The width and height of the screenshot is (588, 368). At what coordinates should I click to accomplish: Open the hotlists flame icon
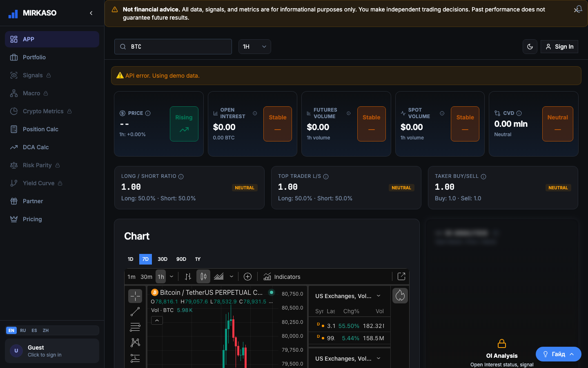point(400,296)
